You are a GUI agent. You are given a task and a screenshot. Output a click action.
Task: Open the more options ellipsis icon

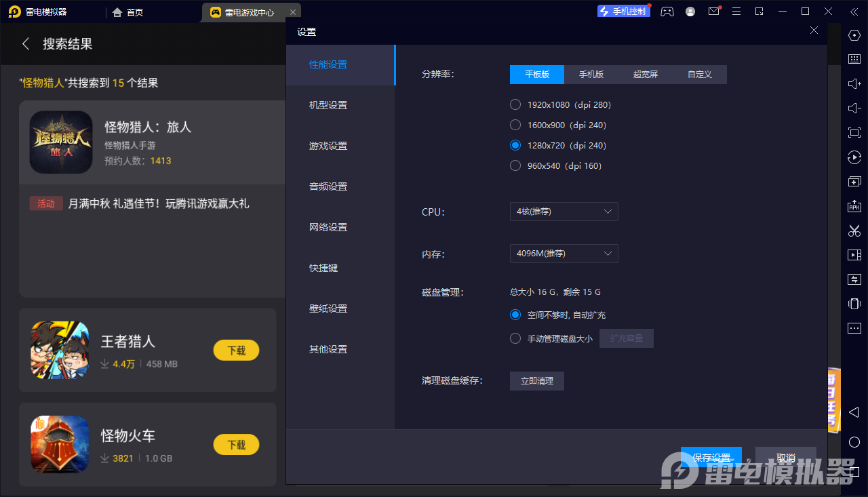pyautogui.click(x=854, y=328)
